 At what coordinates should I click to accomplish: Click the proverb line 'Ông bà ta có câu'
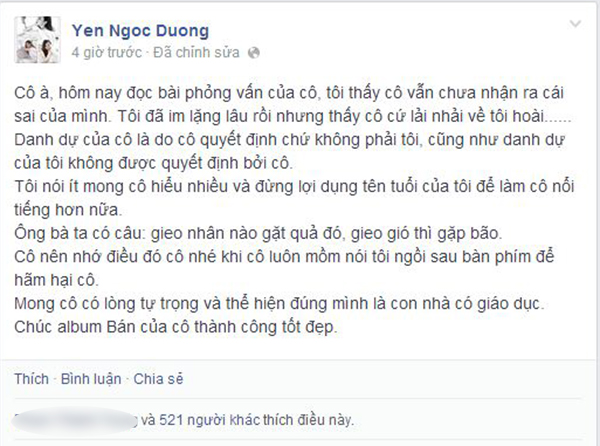click(x=258, y=234)
